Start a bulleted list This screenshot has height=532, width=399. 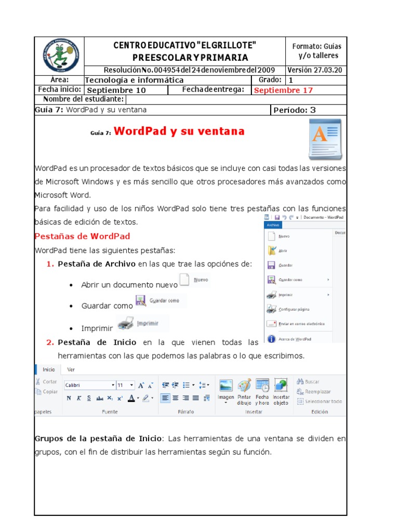187,385
